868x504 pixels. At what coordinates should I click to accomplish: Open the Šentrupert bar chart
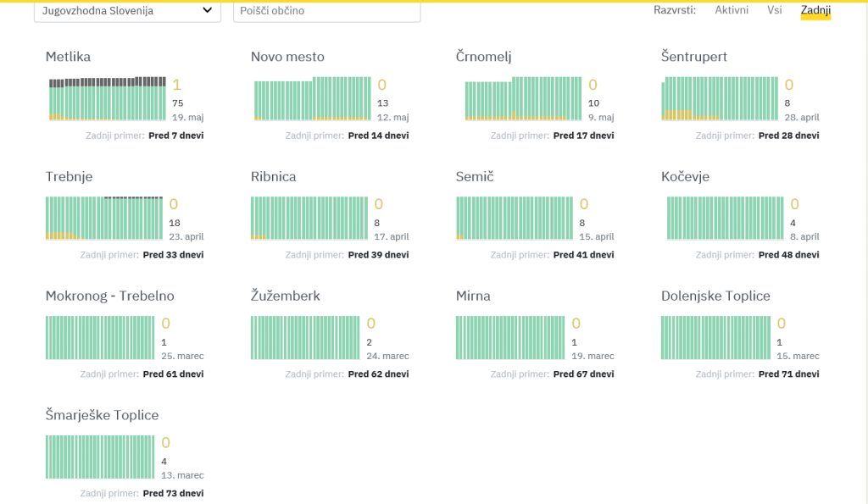pyautogui.click(x=720, y=98)
